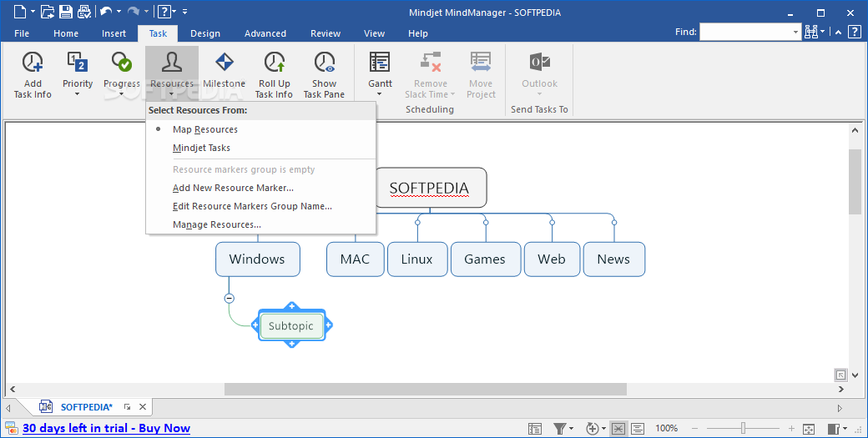Switch to the Home ribbon tab
Screen dimensions: 868x438
coord(66,33)
